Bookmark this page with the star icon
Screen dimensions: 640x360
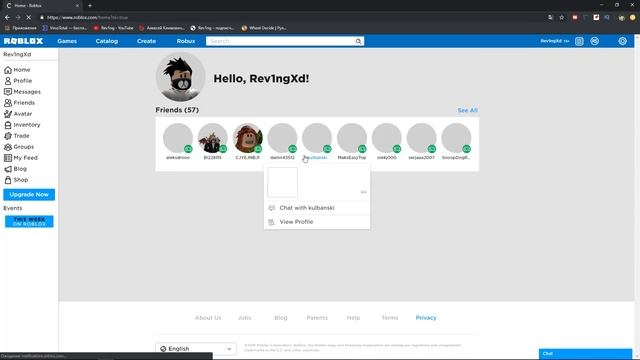pos(562,18)
